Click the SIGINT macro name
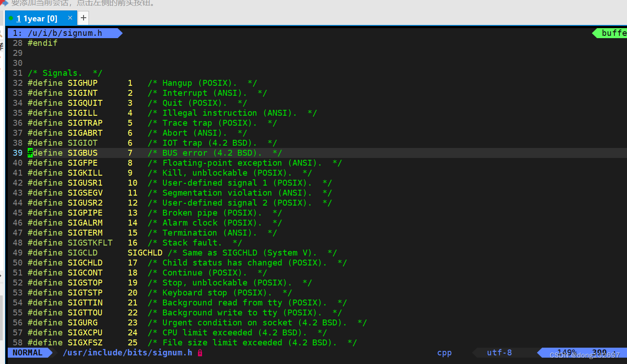Viewport: 627px width, 364px height. [x=83, y=93]
